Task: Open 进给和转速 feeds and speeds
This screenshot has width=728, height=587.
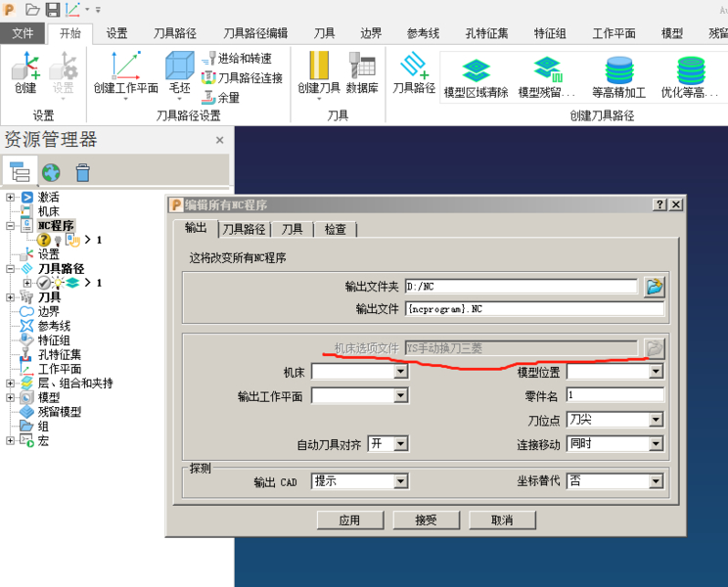Action: tap(237, 59)
